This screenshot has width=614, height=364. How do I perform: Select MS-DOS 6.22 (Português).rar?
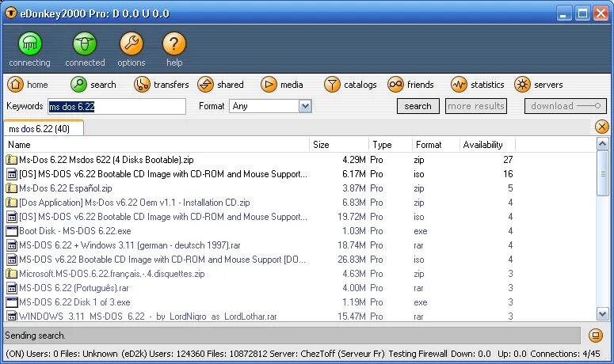pos(74,288)
